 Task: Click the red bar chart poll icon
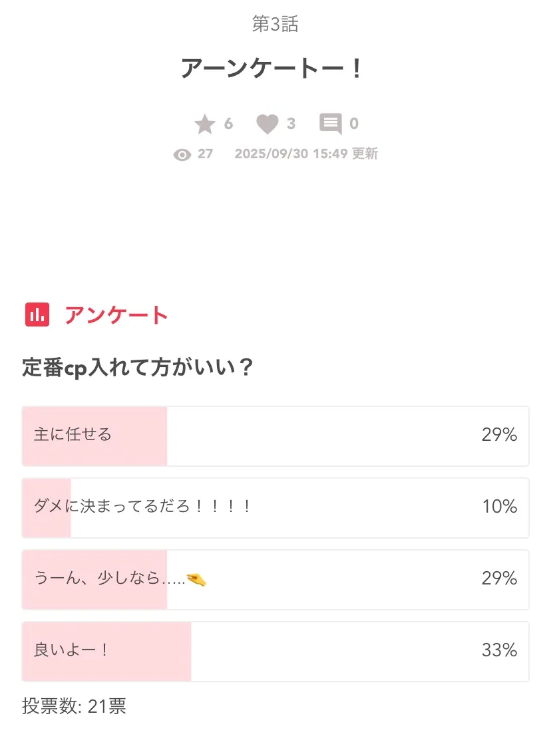coord(38,315)
